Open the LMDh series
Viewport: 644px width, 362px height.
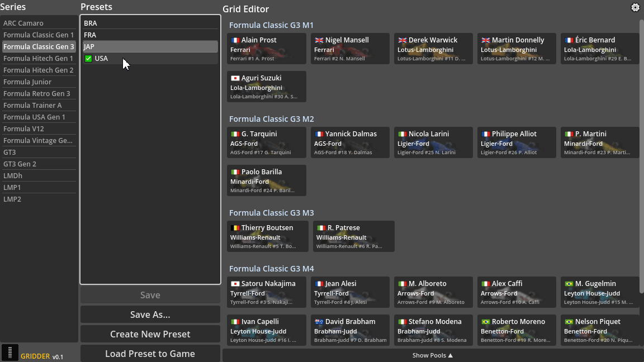(39, 175)
